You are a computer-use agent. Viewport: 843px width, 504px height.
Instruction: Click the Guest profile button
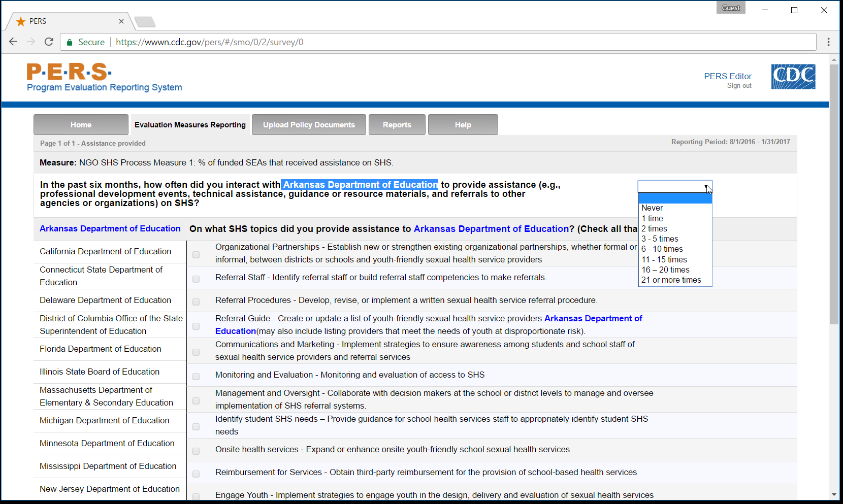(731, 8)
